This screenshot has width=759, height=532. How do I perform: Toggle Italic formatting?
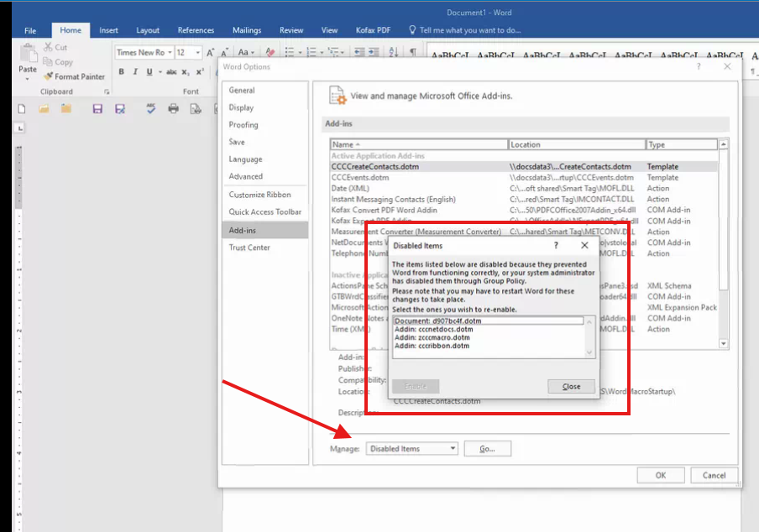(x=135, y=71)
